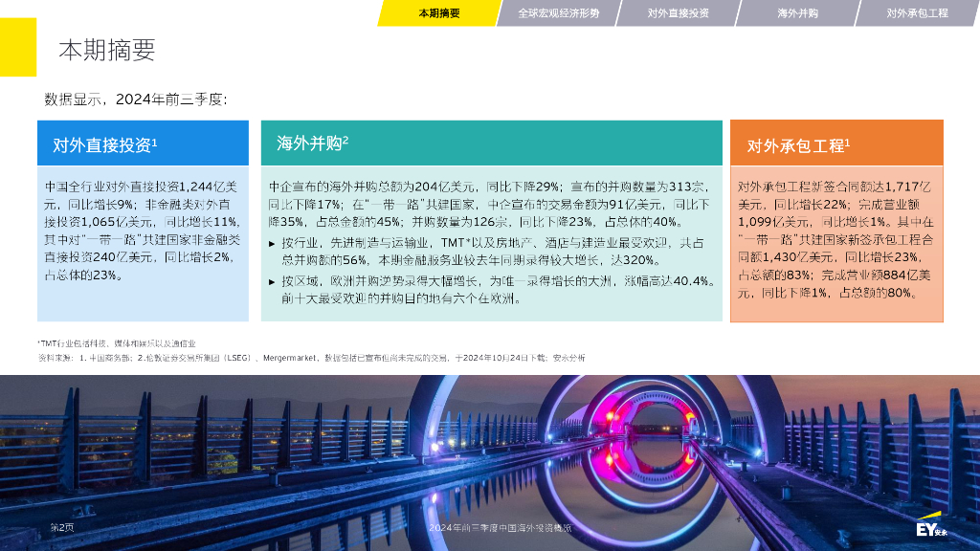Select the 本期摘要 slide title text
The width and height of the screenshot is (980, 551).
pos(106,50)
